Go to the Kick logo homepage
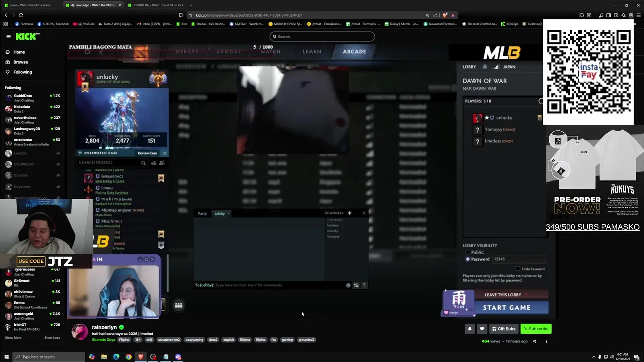Screen dimensions: 644x362 coord(27,36)
